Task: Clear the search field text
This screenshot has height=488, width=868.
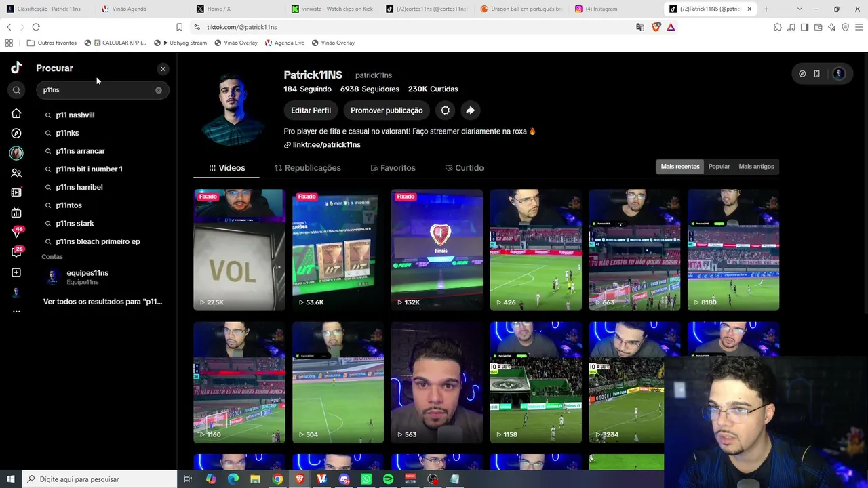Action: pos(159,90)
